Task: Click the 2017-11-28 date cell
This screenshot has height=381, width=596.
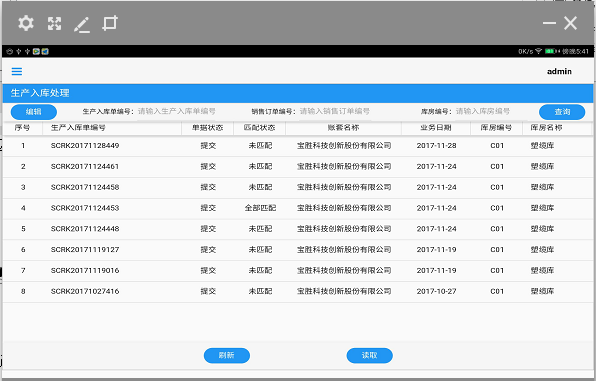Action: tap(436, 146)
